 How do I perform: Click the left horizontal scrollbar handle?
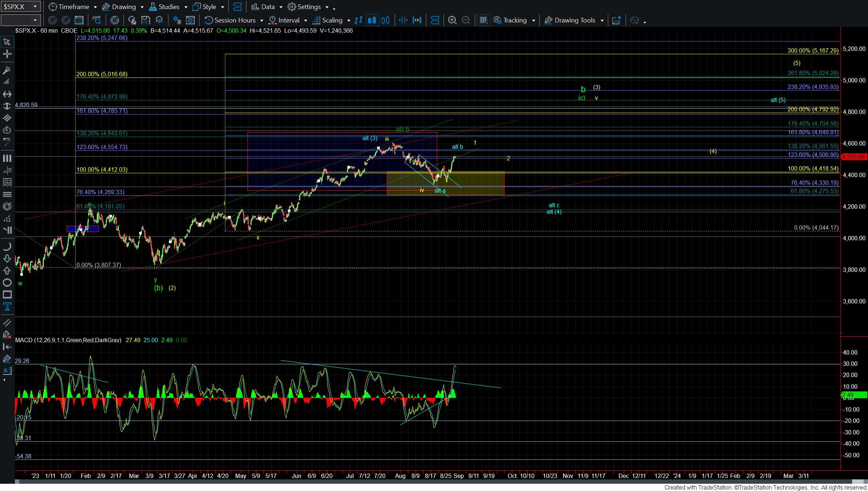(x=17, y=482)
